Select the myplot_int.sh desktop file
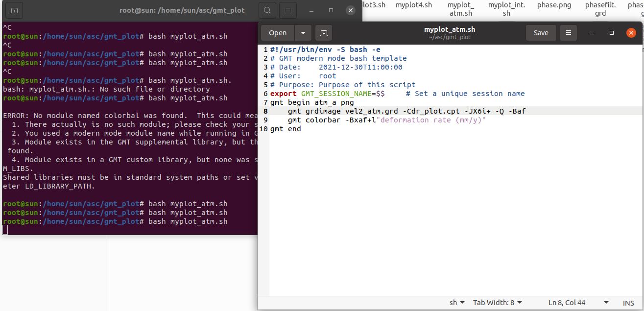 pyautogui.click(x=506, y=9)
